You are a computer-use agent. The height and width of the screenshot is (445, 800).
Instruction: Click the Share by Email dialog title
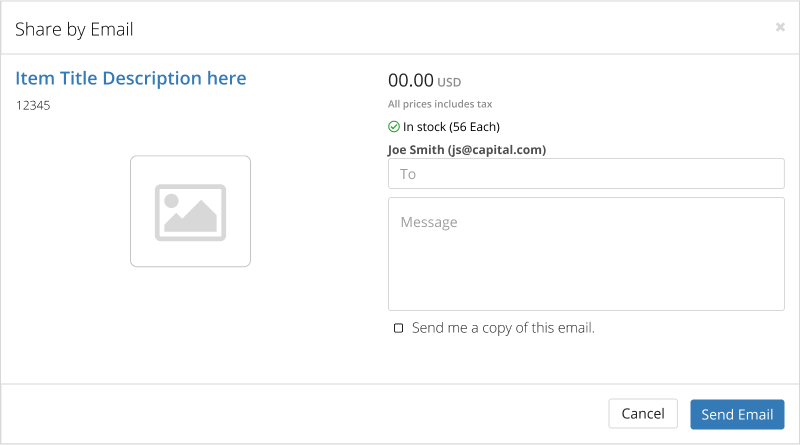tap(74, 30)
